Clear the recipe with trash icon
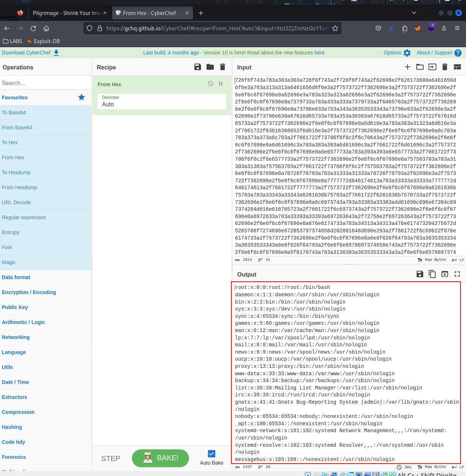The height and width of the screenshot is (476, 466). click(223, 67)
